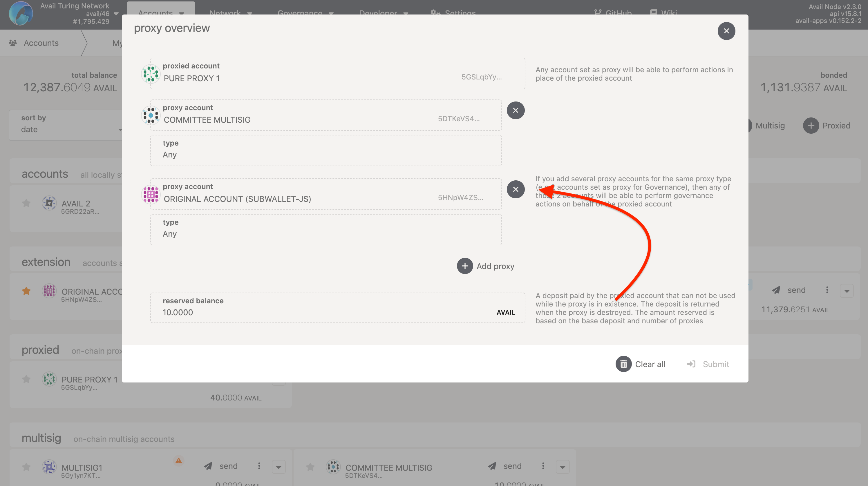
Task: Click the COMMITTEE MULTISIG proxy account identicon
Action: point(150,115)
